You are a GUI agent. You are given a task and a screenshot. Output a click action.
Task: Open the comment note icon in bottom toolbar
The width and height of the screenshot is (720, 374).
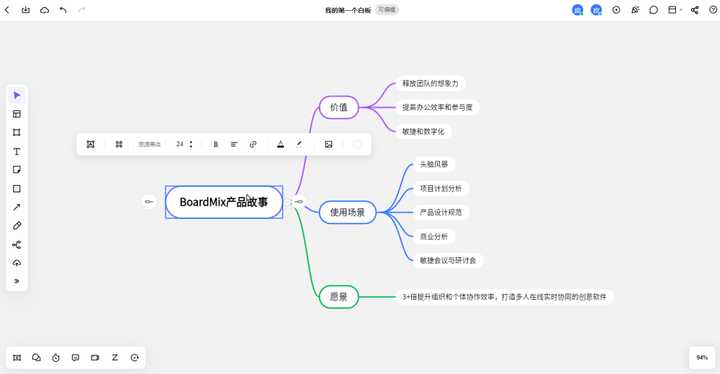pyautogui.click(x=76, y=357)
